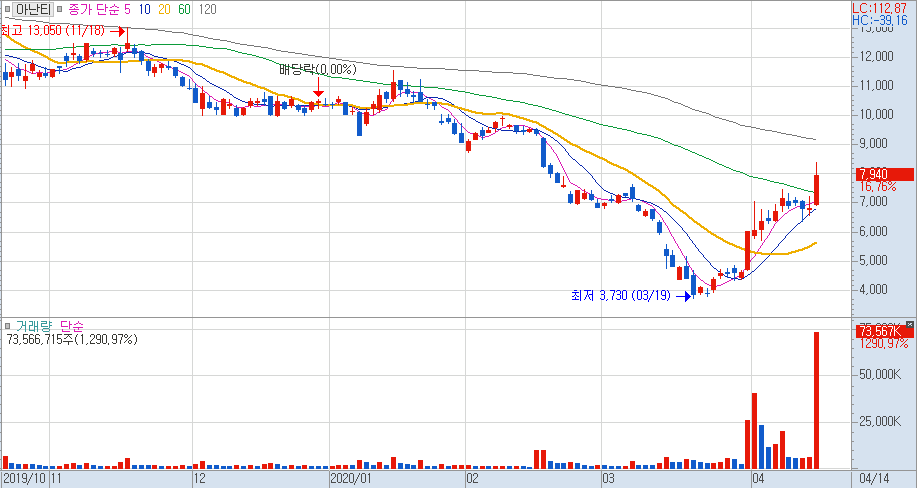
Task: Click the 10,000 price axis label
Action: point(876,115)
